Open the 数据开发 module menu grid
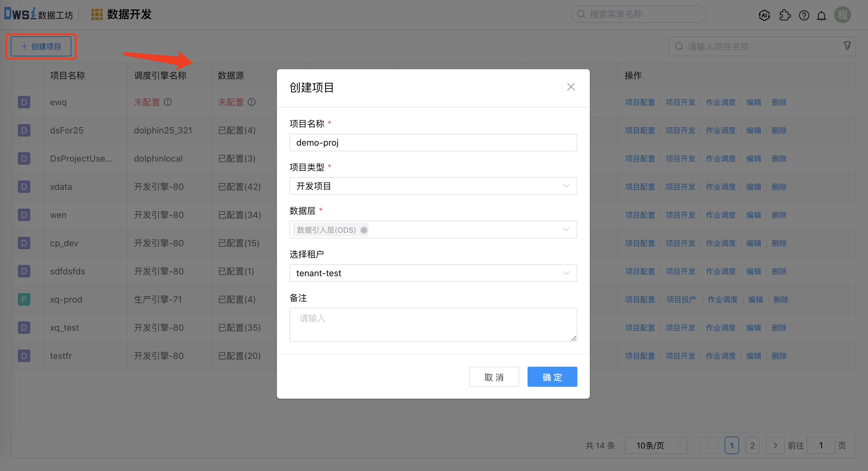868x471 pixels. click(97, 14)
